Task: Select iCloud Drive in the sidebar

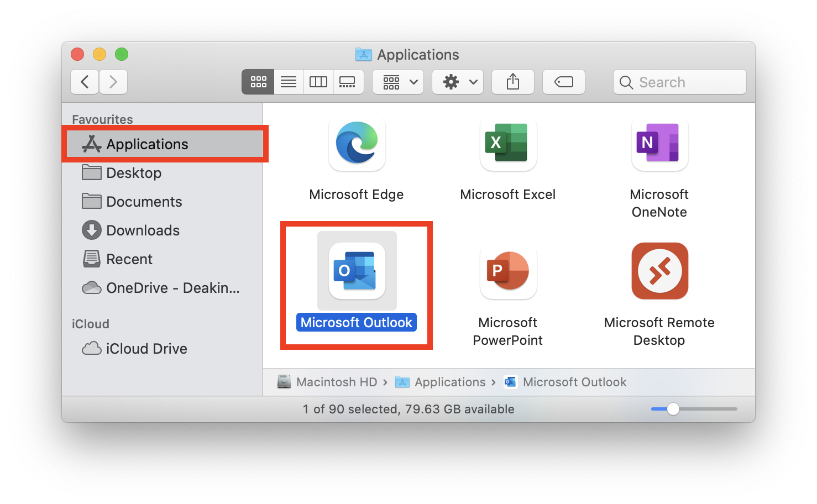Action: [146, 349]
